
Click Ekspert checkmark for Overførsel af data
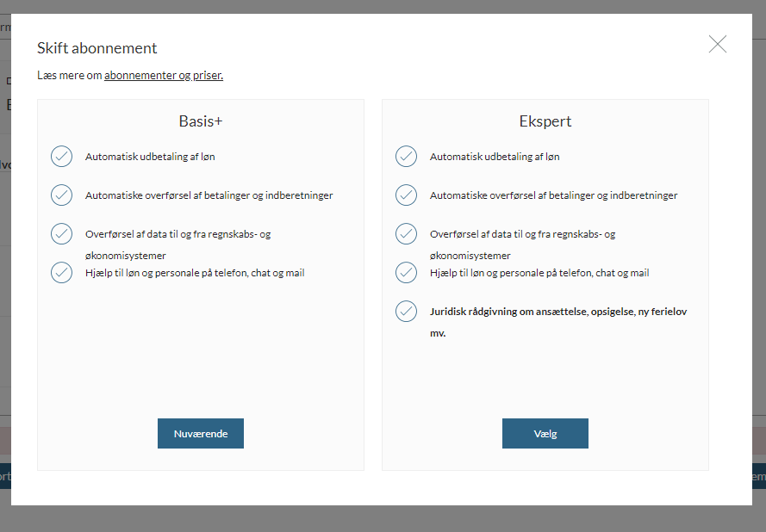click(x=406, y=234)
